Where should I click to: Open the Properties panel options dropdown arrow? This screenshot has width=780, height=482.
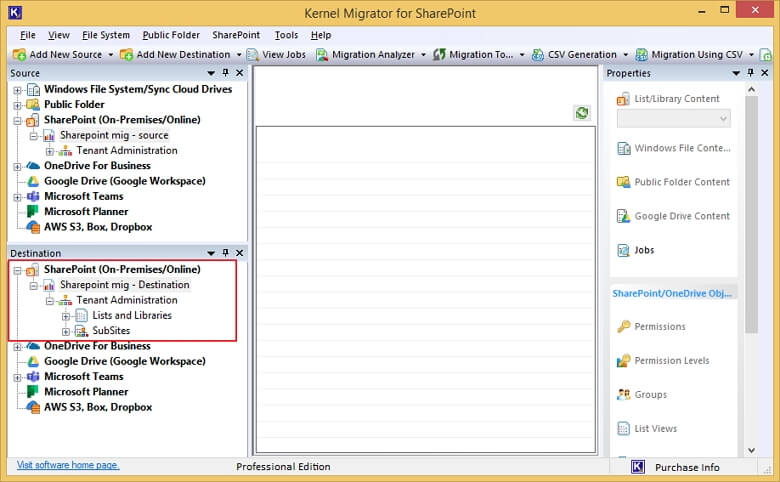(x=736, y=73)
